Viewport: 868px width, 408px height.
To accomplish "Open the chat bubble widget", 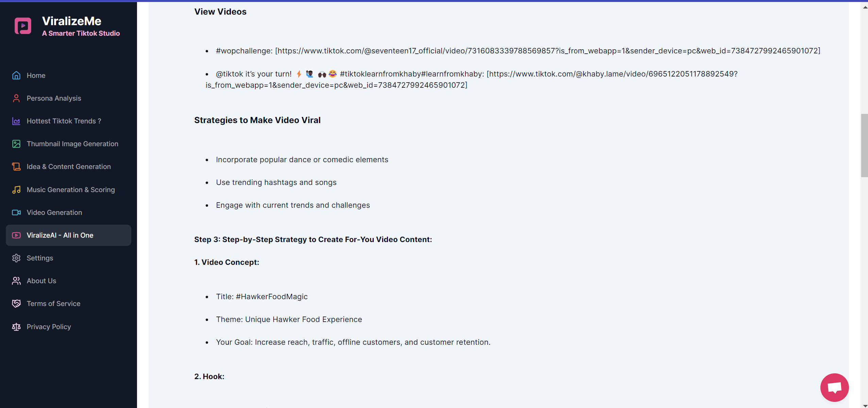I will [x=834, y=387].
